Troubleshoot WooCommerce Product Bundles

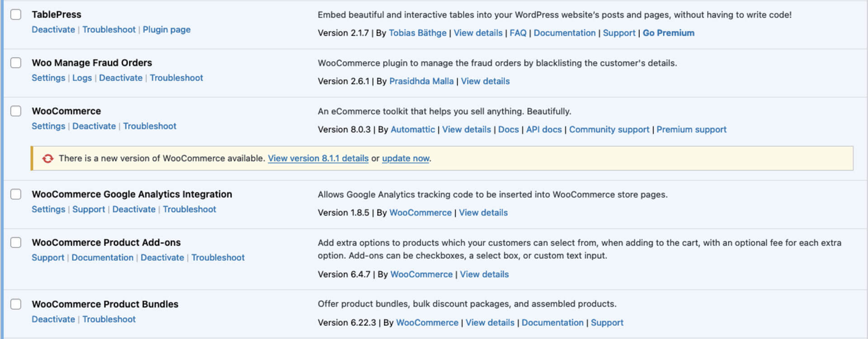pyautogui.click(x=109, y=320)
